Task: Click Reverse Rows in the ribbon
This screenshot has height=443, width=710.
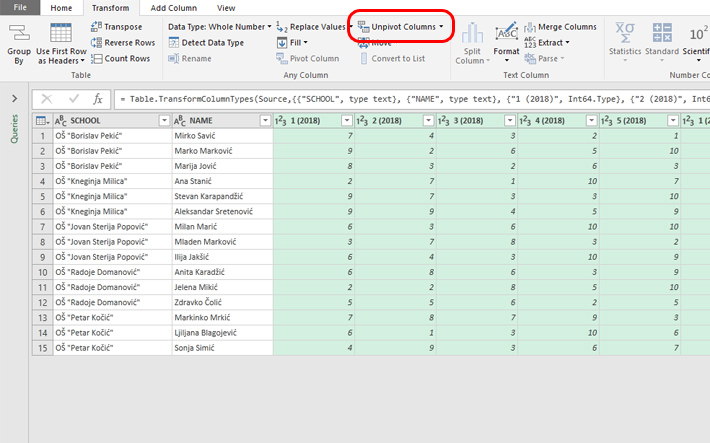Action: (123, 43)
